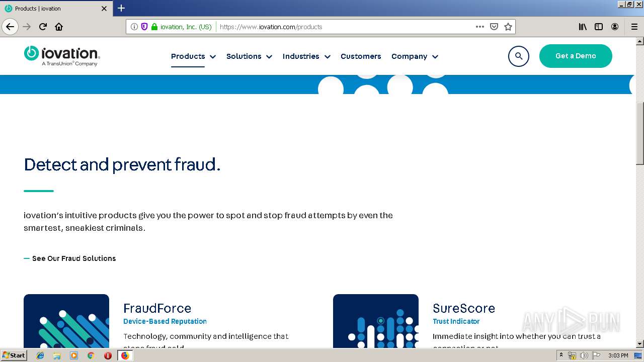Viewport: 644px width, 362px height.
Task: Click the iovation logo
Action: click(61, 56)
